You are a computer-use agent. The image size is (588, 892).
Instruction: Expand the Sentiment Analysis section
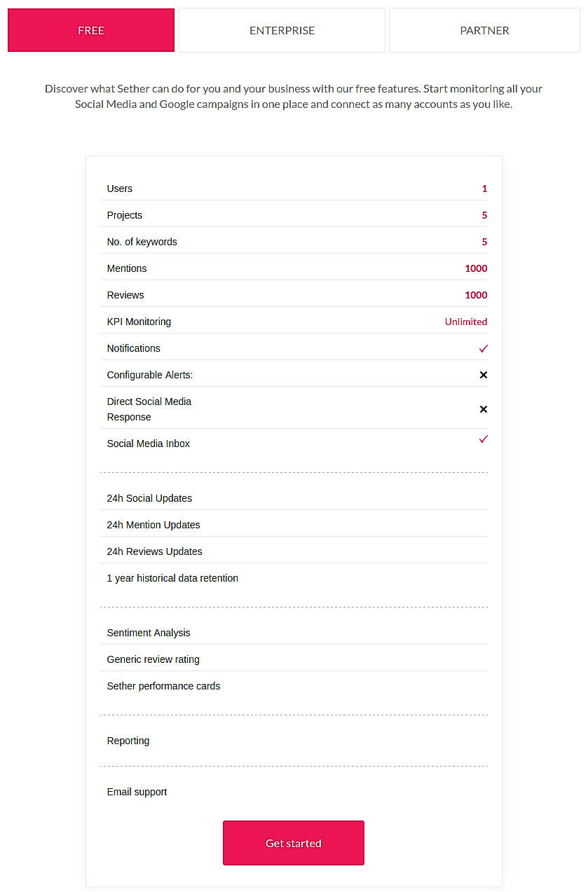click(294, 633)
